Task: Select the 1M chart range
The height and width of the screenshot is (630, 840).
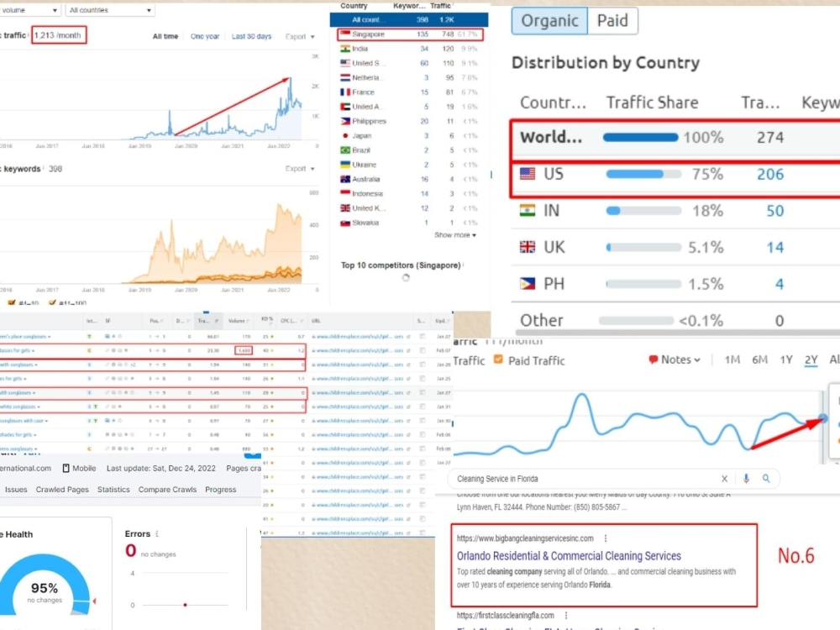Action: 732,360
